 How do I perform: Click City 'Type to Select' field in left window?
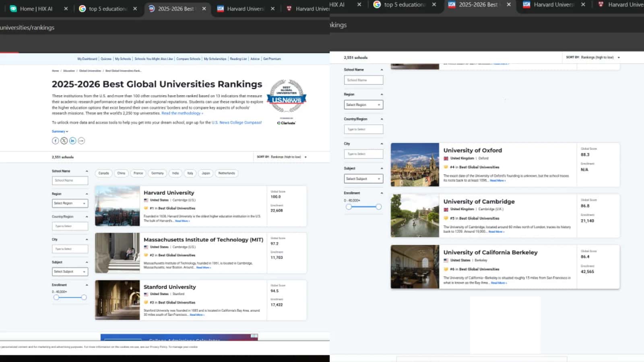click(70, 249)
